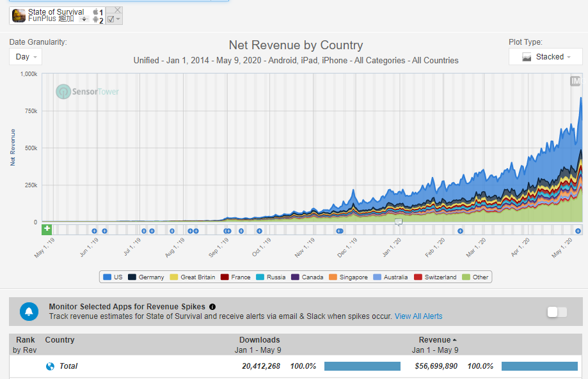Open the arrow next to the chip checkbox
Screen dimensions: 588x379
click(x=118, y=19)
